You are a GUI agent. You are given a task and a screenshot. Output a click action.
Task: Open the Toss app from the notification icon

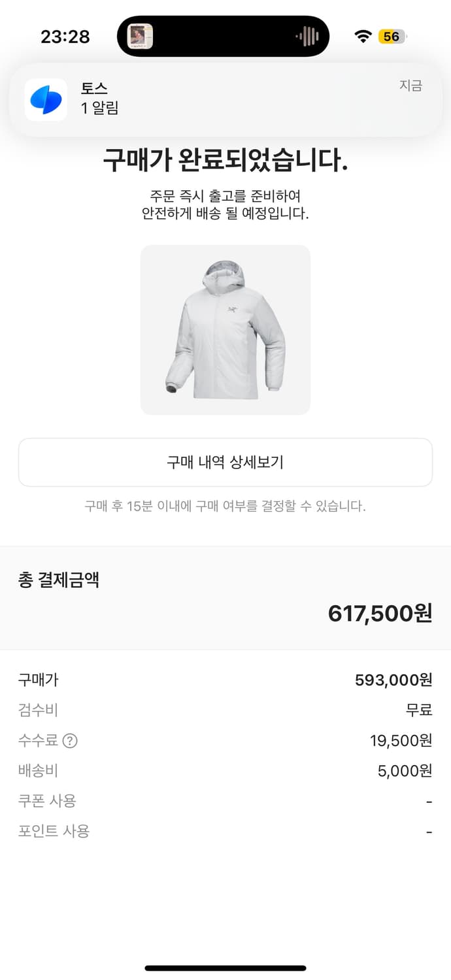tap(46, 99)
